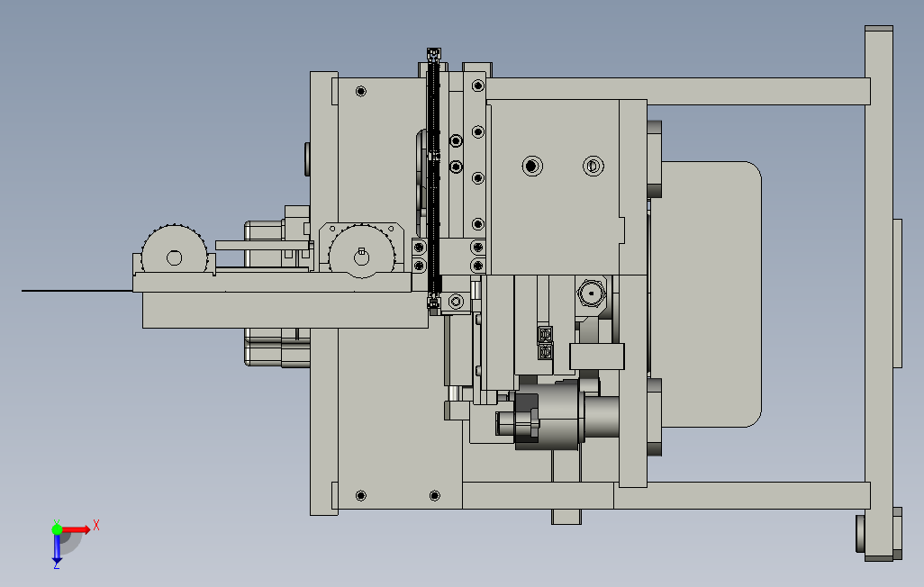Select the foot at frame's bottom-right corner

tap(879, 534)
